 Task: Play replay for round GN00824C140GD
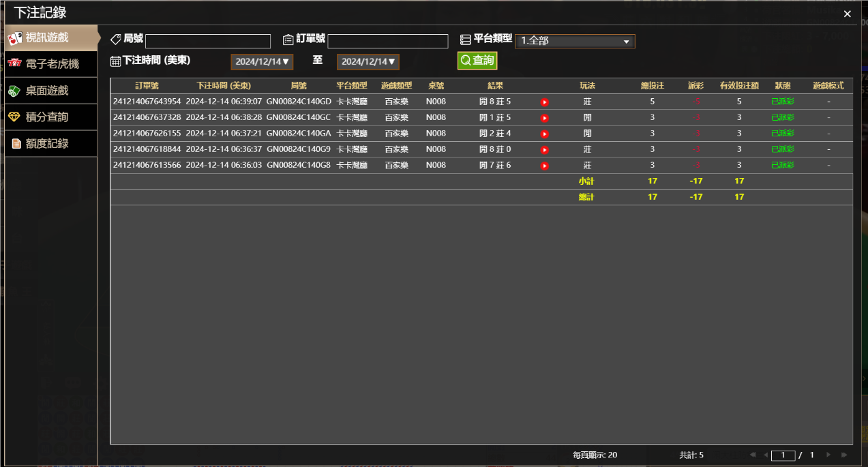544,102
